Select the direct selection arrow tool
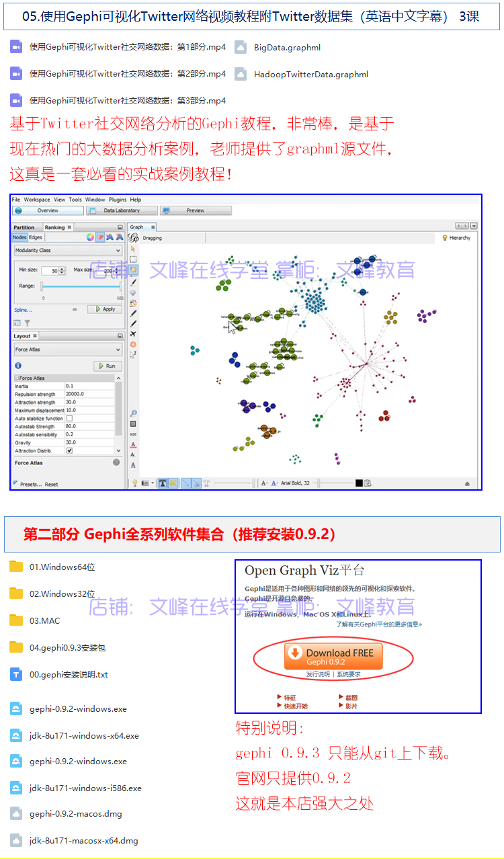 [133, 249]
